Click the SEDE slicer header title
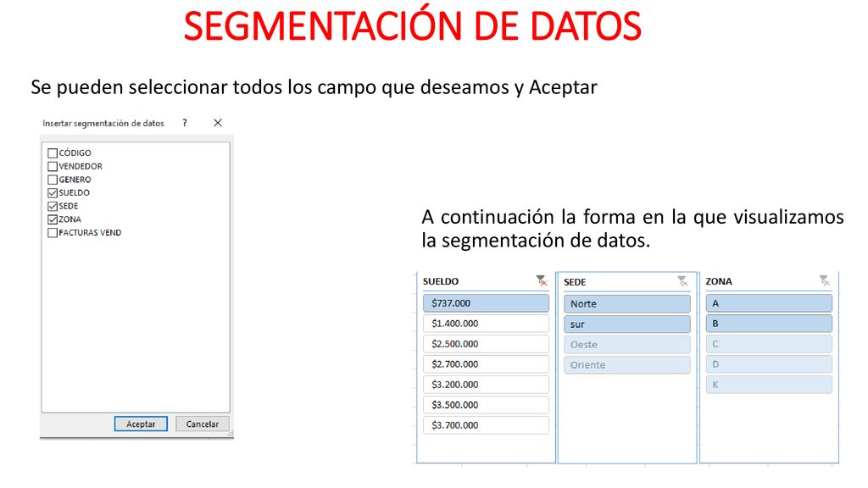The height and width of the screenshot is (488, 868). pos(575,282)
